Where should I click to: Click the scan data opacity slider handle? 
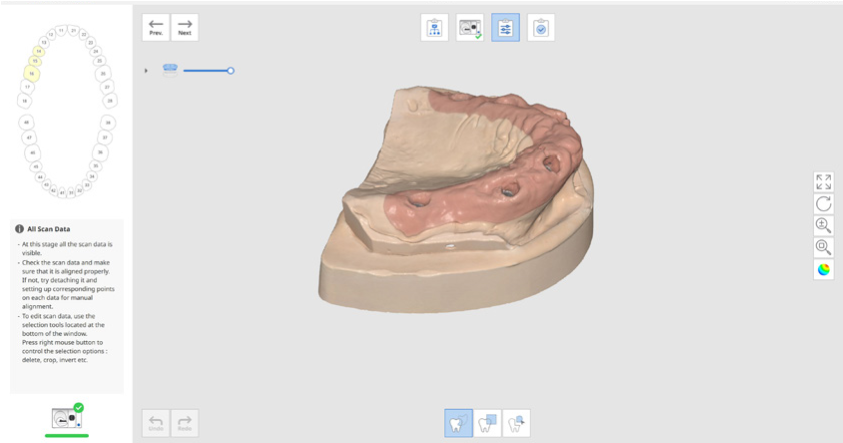(x=231, y=70)
